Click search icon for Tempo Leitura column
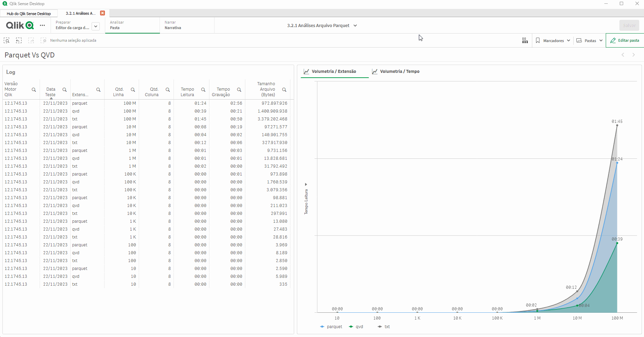The width and height of the screenshot is (644, 337). pyautogui.click(x=203, y=90)
